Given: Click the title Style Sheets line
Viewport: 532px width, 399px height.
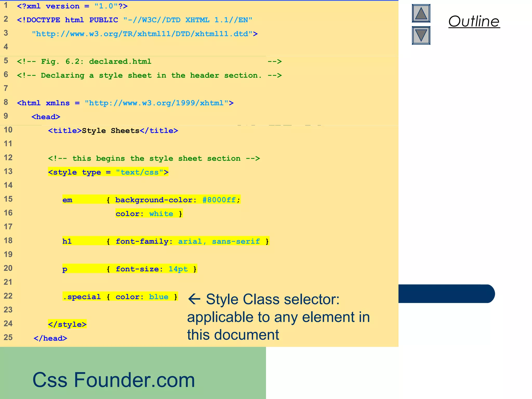Looking at the screenshot, I should coord(113,131).
